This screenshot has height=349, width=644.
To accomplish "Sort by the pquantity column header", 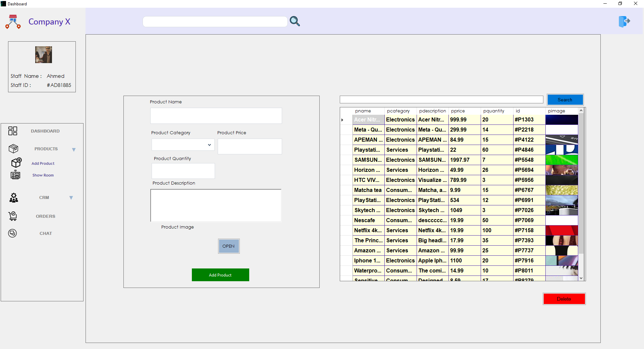I will (x=496, y=111).
